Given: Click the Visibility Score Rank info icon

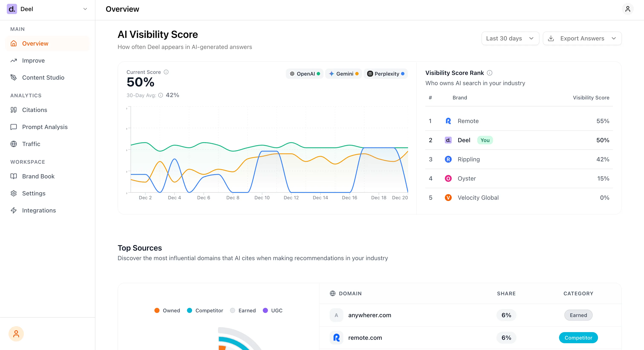Looking at the screenshot, I should [490, 73].
